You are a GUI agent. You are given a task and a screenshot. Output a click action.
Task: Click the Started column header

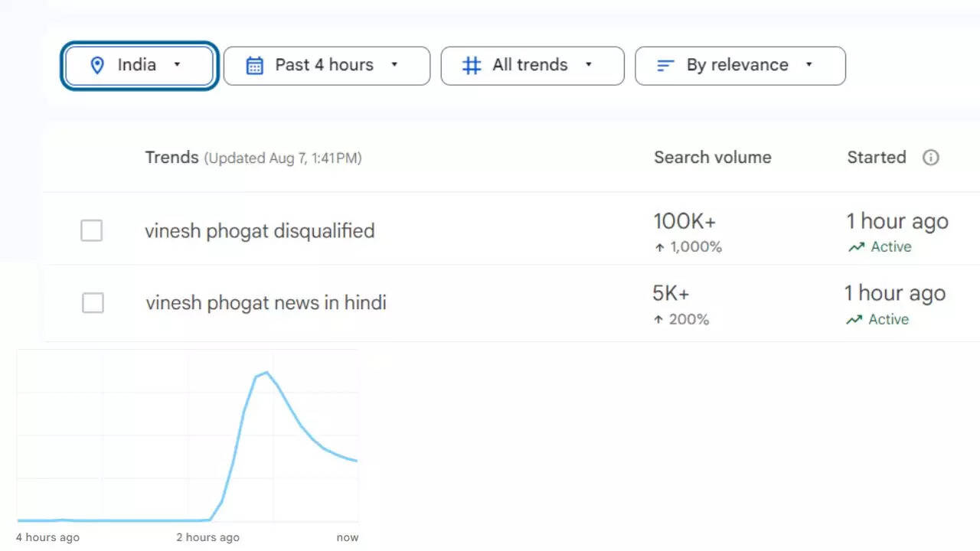click(x=876, y=158)
